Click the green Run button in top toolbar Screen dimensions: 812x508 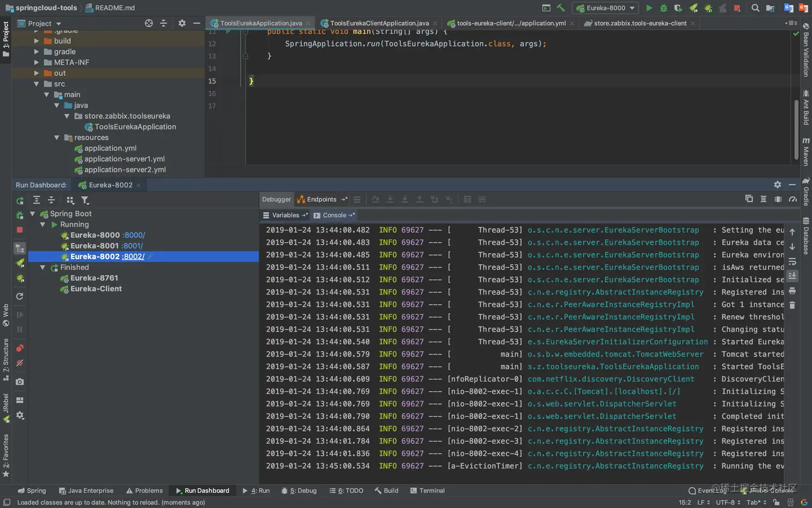click(x=649, y=8)
